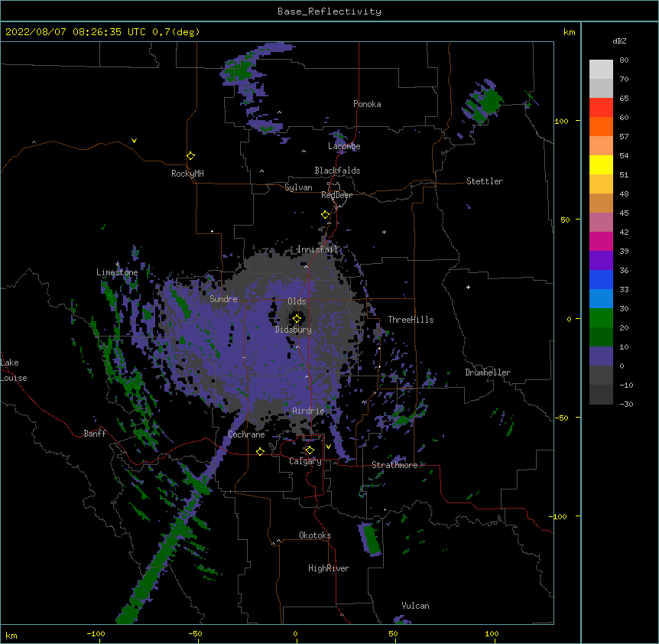Click the Vulcan city label
The width and height of the screenshot is (659, 644).
click(415, 606)
